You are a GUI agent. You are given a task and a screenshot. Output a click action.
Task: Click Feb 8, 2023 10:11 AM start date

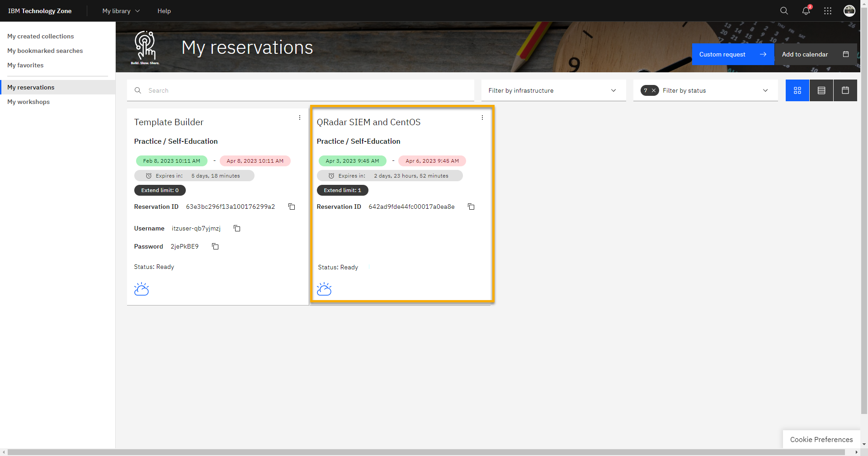pos(172,161)
